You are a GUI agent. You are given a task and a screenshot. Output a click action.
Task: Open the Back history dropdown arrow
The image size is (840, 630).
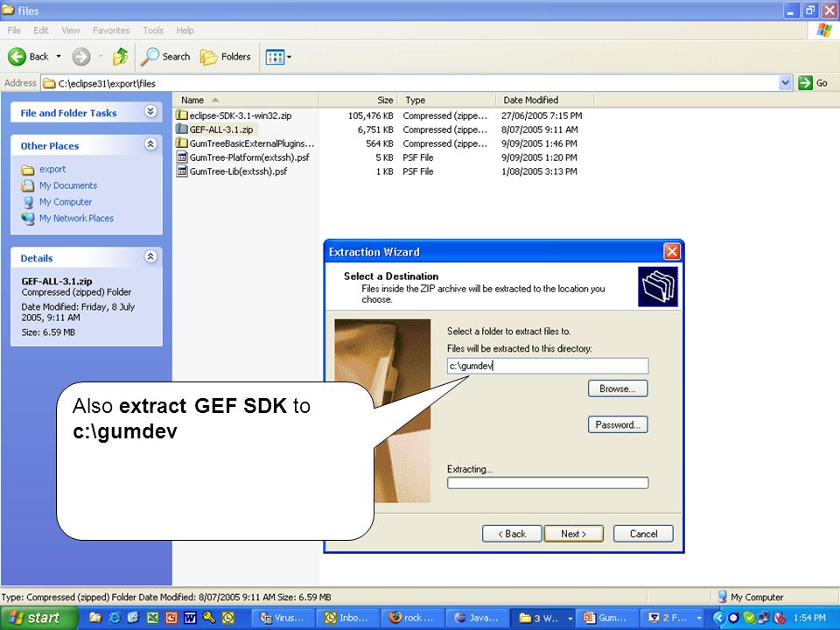tap(59, 56)
